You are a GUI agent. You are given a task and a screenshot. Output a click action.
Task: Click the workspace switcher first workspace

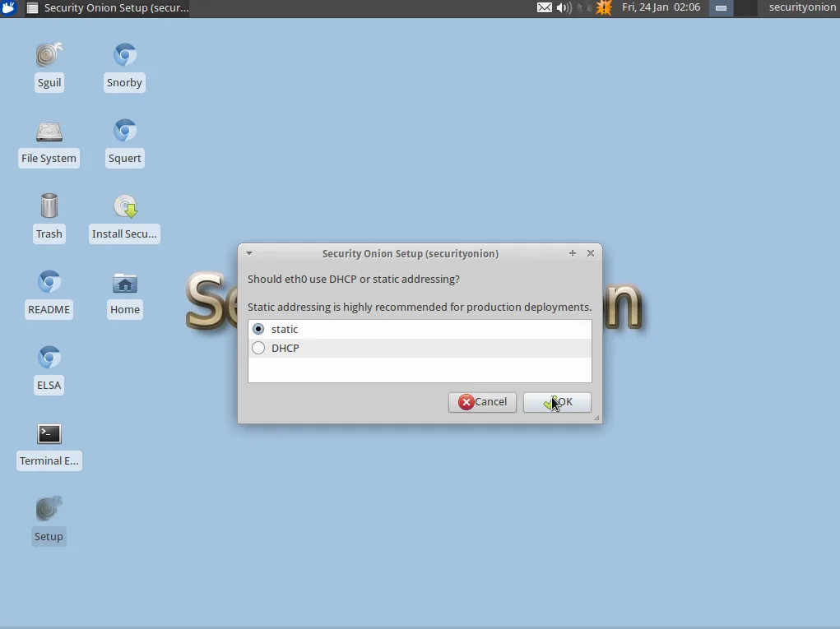(721, 8)
